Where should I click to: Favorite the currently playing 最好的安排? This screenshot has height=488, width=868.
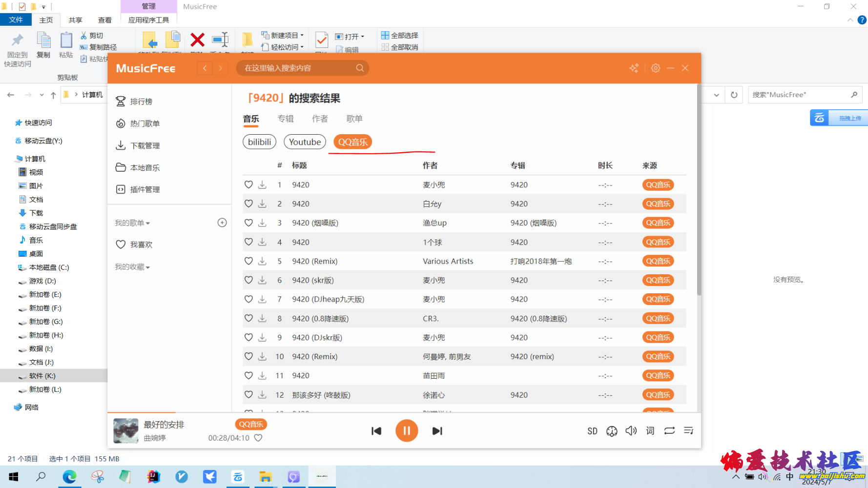(258, 438)
